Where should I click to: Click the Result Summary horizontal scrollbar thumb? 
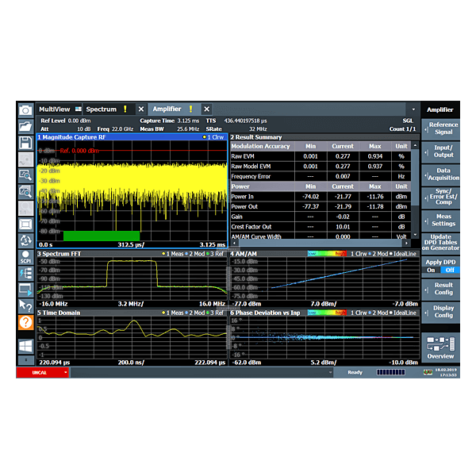[x=321, y=244]
